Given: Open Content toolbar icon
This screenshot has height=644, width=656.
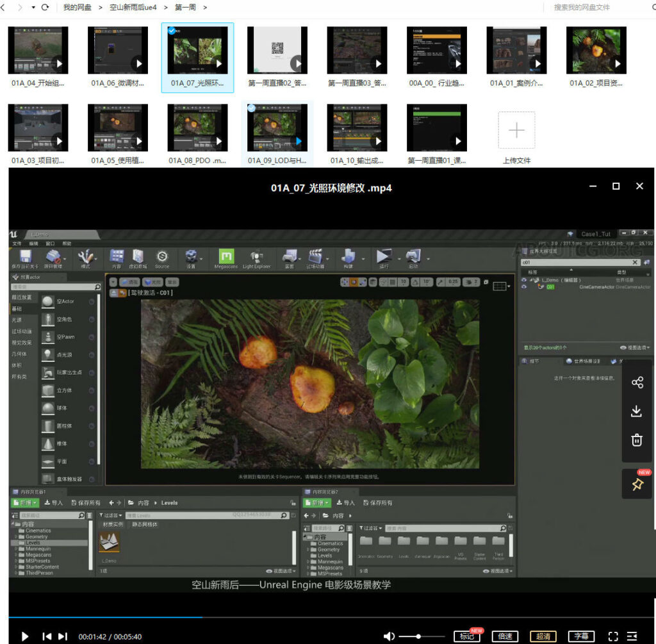Looking at the screenshot, I should click(x=117, y=259).
